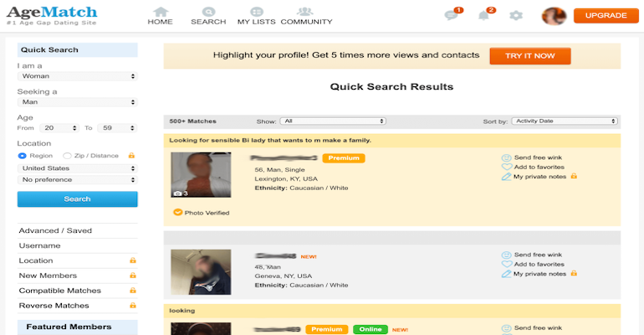Add Lexington member to favorites

point(539,167)
